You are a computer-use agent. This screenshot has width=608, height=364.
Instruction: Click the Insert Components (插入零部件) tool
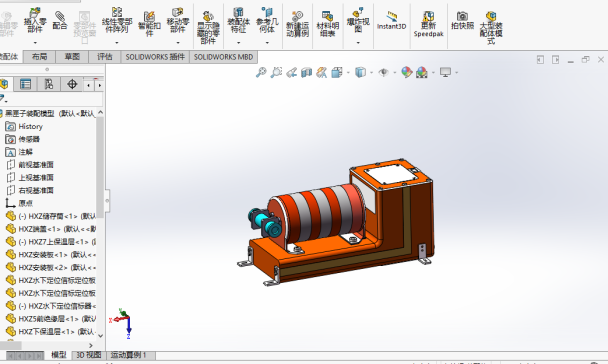click(x=35, y=21)
